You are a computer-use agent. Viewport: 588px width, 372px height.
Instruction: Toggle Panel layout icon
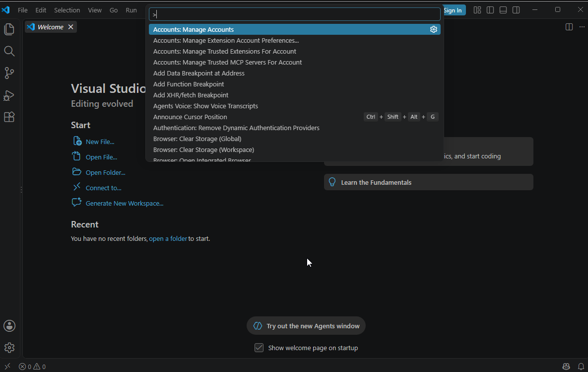(503, 10)
